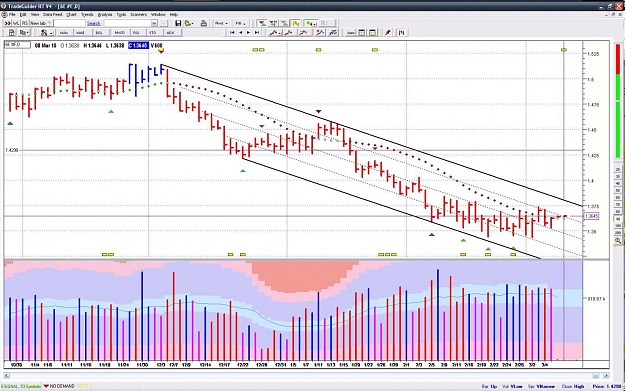Click the Search link
Screen dimensions: 625x391
tap(94, 23)
